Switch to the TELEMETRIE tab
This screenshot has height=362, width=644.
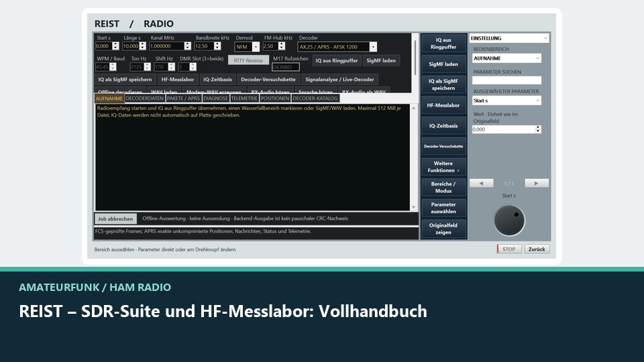click(244, 99)
